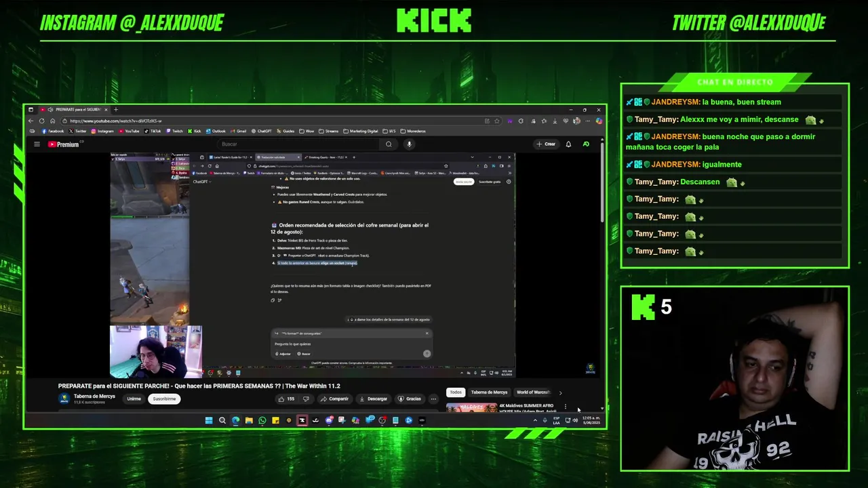Start voice search with the microphone icon

pos(409,144)
